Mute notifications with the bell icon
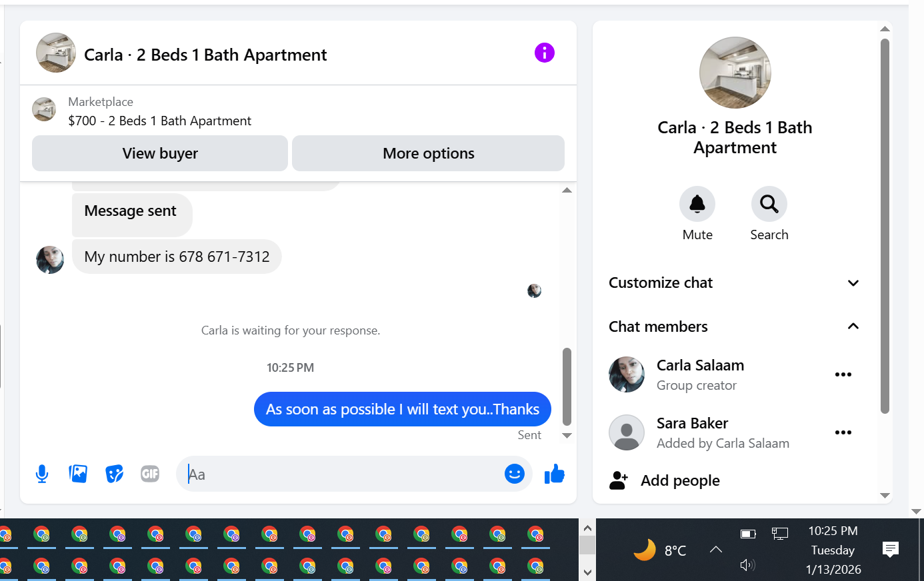Viewport: 924px width, 581px height. click(x=697, y=204)
